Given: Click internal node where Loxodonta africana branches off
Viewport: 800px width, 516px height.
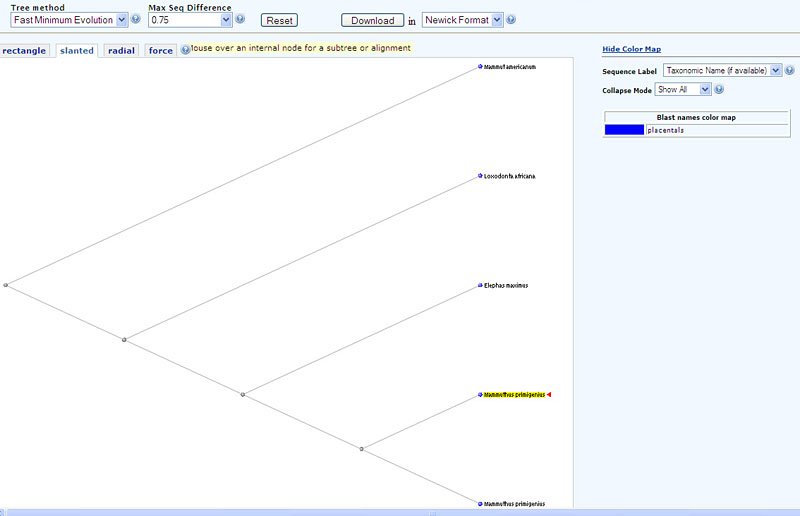Looking at the screenshot, I should pyautogui.click(x=124, y=340).
